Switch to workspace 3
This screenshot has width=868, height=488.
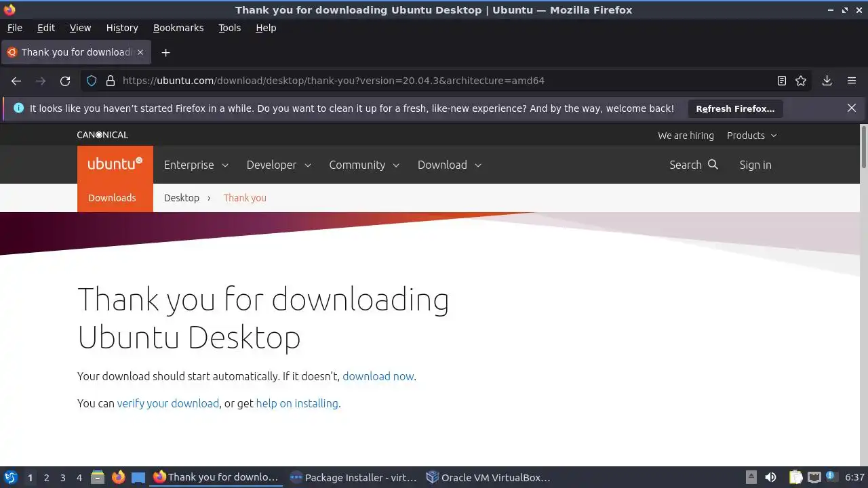point(62,478)
